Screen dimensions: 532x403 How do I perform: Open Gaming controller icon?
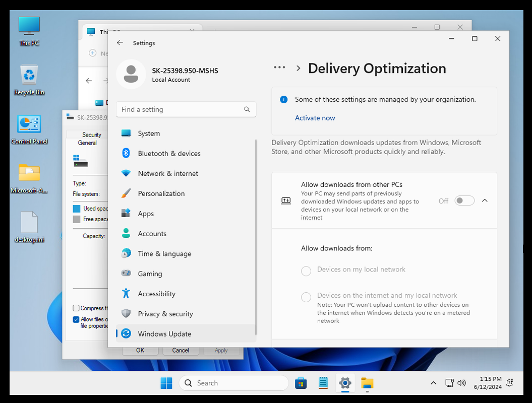point(126,273)
